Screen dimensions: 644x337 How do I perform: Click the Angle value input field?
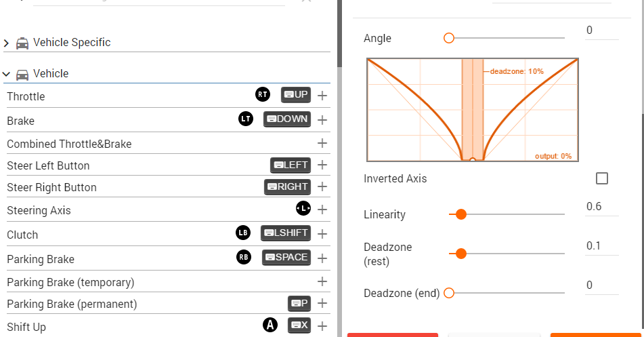(x=602, y=31)
